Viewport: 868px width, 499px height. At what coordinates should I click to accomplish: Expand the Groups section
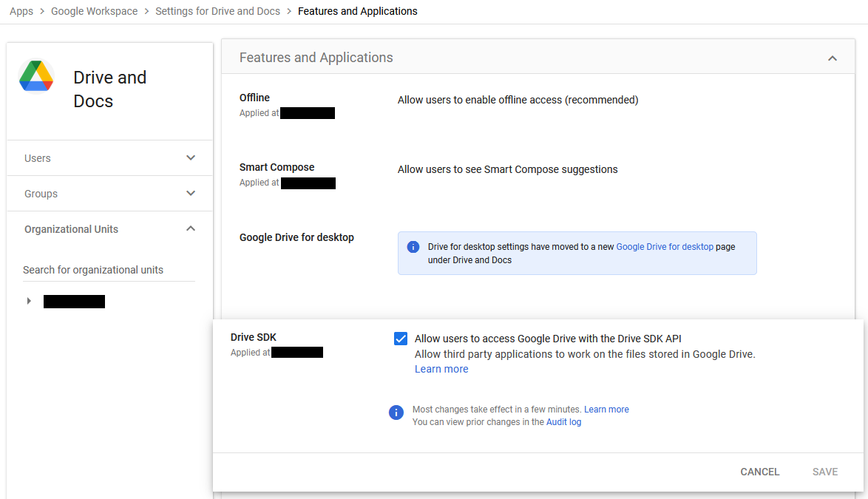click(x=191, y=194)
